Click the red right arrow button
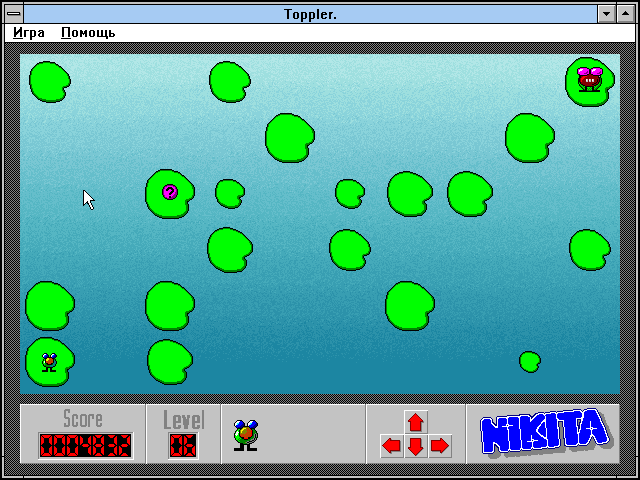This screenshot has width=640, height=480. pos(440,446)
